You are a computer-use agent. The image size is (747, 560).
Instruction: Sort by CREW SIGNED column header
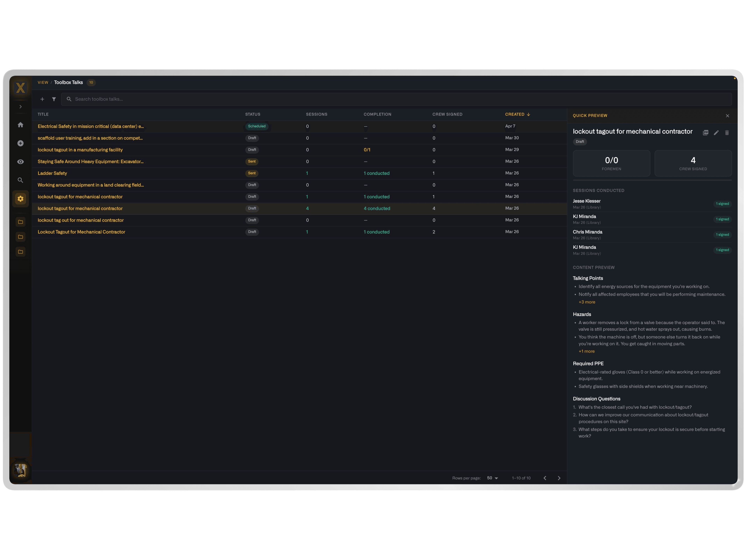tap(447, 114)
